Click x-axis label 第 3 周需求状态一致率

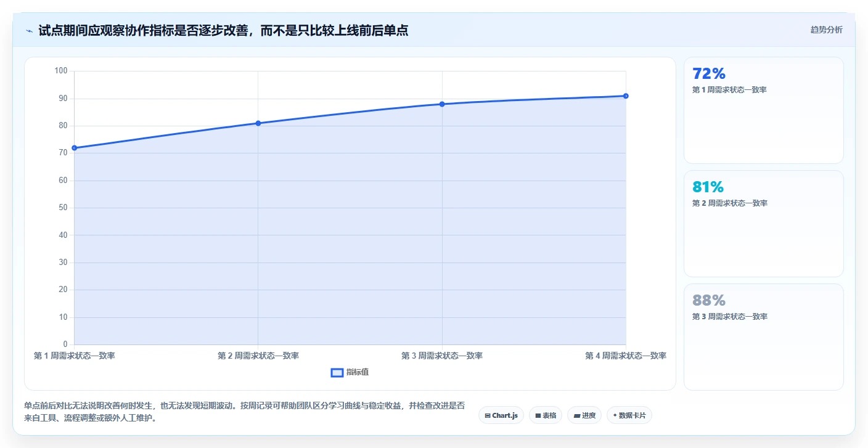pos(442,356)
